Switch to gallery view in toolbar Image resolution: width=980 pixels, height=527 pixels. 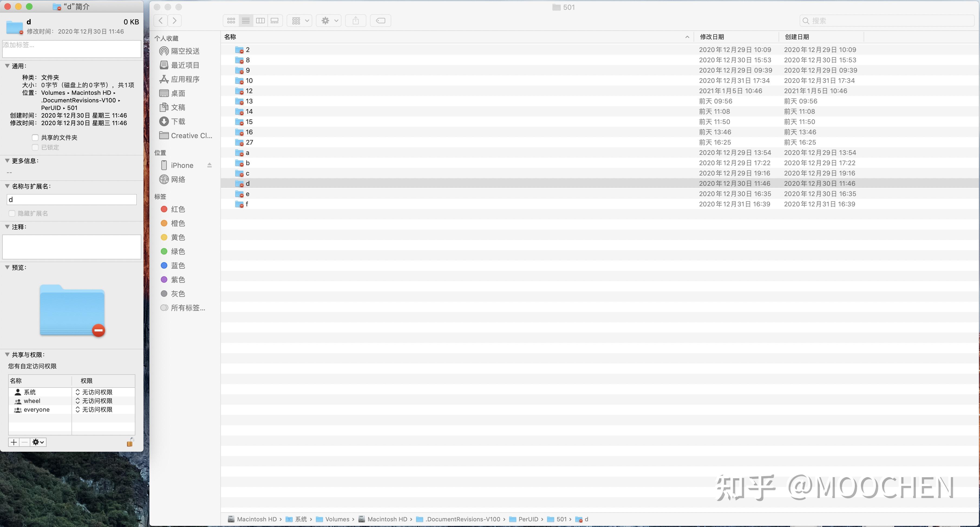tap(275, 21)
